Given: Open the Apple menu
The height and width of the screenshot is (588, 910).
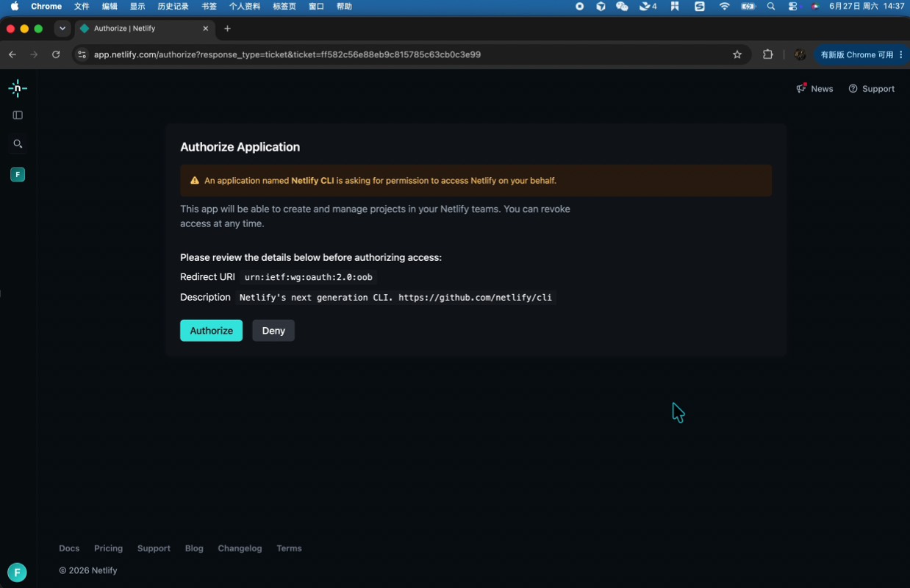Looking at the screenshot, I should pyautogui.click(x=15, y=7).
